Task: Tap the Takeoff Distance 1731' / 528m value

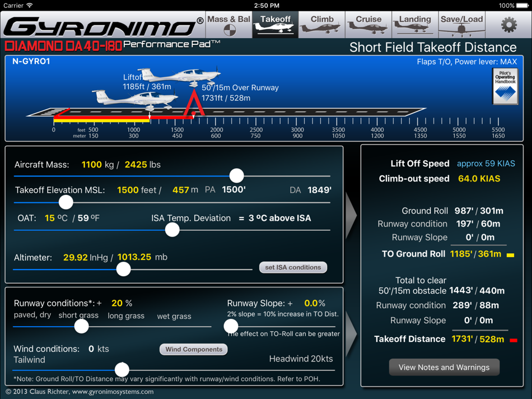Action: (x=478, y=339)
